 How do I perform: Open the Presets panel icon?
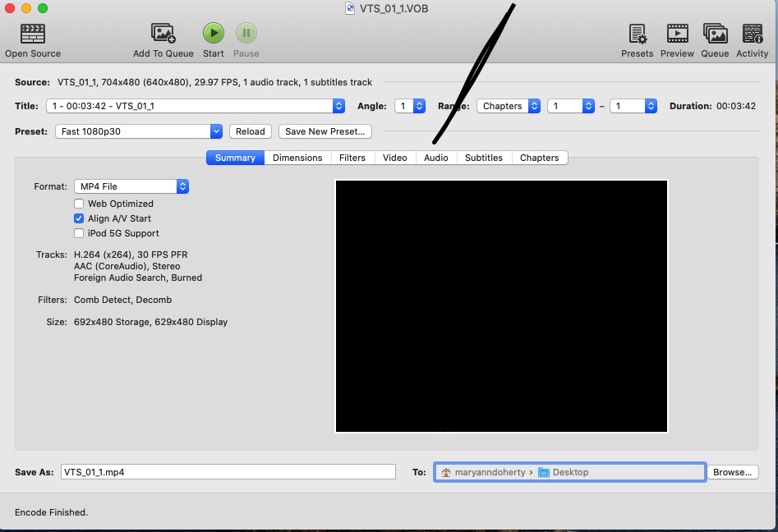637,34
